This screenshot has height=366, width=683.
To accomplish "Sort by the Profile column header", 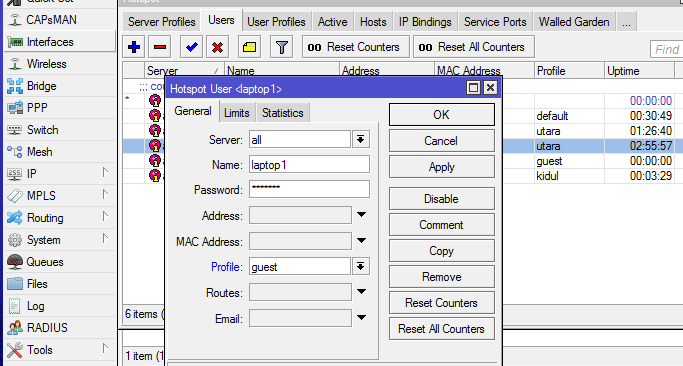I will (x=568, y=70).
